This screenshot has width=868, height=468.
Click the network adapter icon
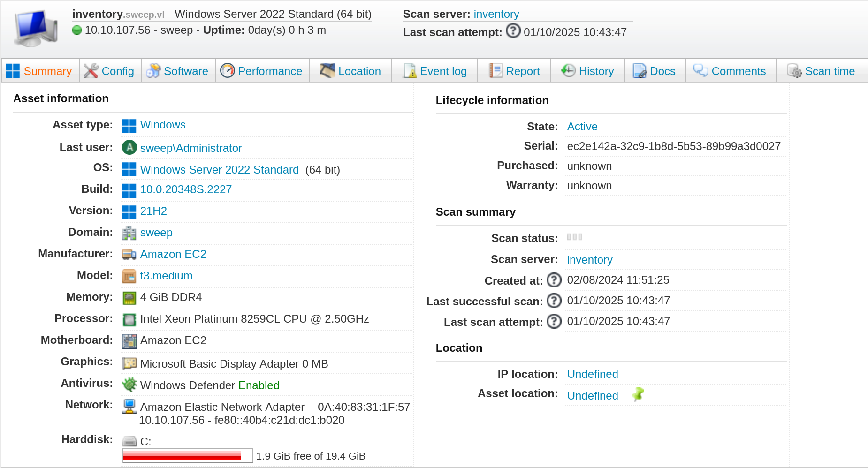[x=129, y=406]
